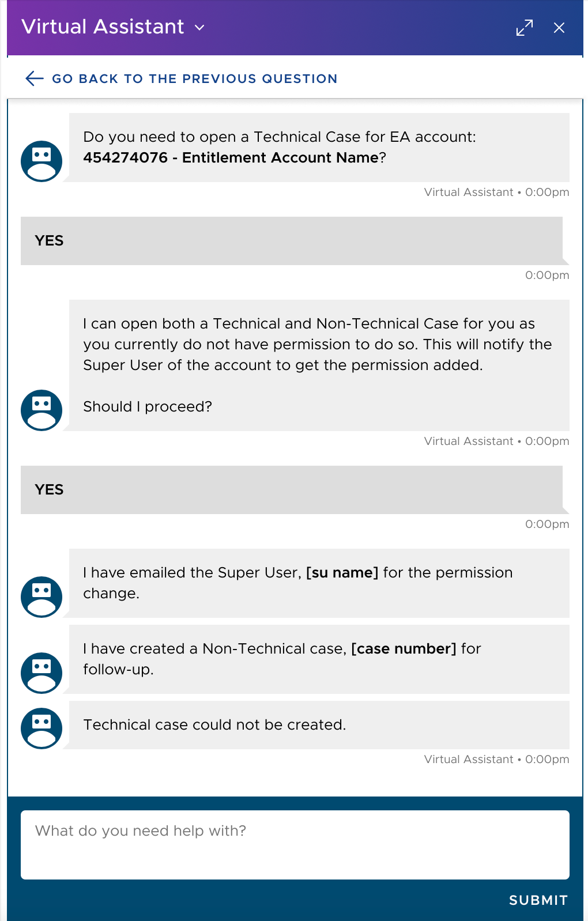588x921 pixels.
Task: Click the back arrow icon
Action: point(35,78)
